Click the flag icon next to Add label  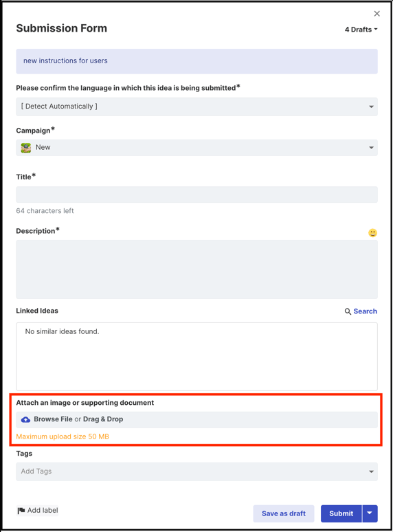(21, 511)
